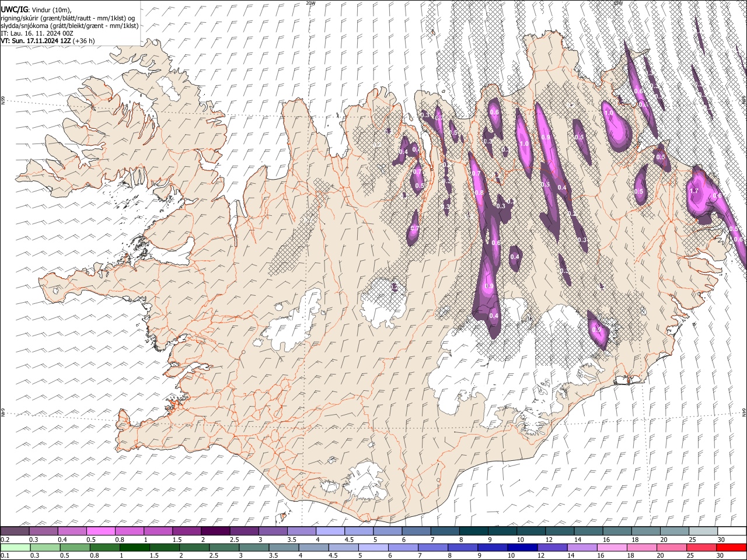Image resolution: width=747 pixels, height=560 pixels.
Task: Click the 20W longitude label
Action: 310,3
